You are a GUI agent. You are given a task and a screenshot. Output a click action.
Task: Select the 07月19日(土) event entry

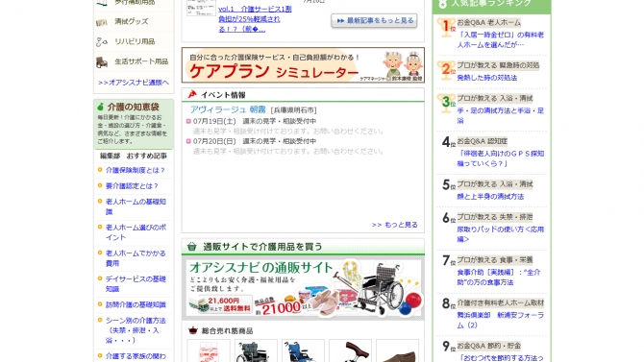(x=255, y=121)
